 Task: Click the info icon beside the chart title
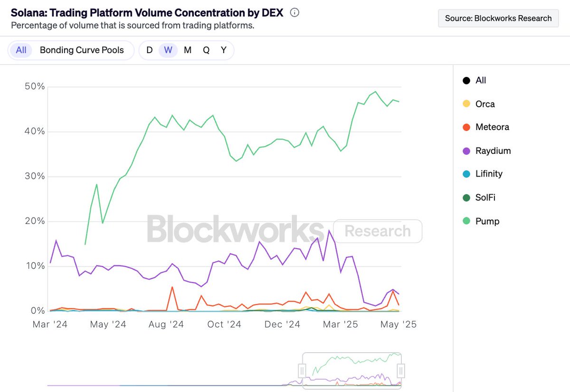coord(294,13)
